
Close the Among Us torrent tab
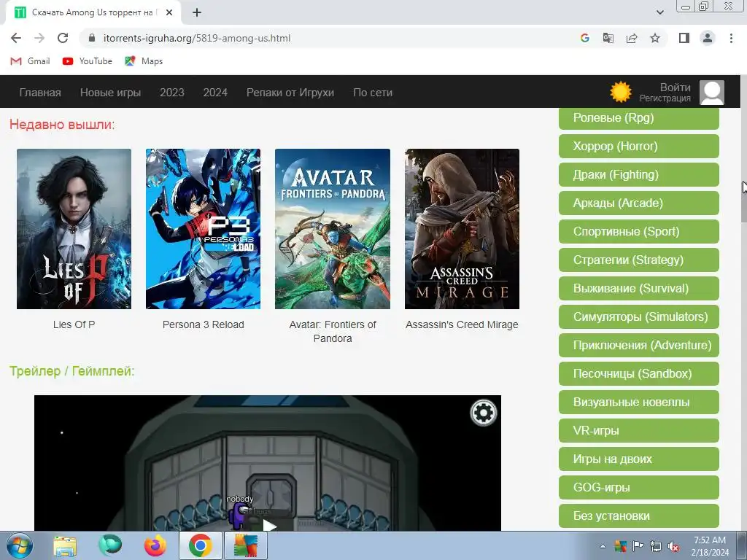coord(169,13)
